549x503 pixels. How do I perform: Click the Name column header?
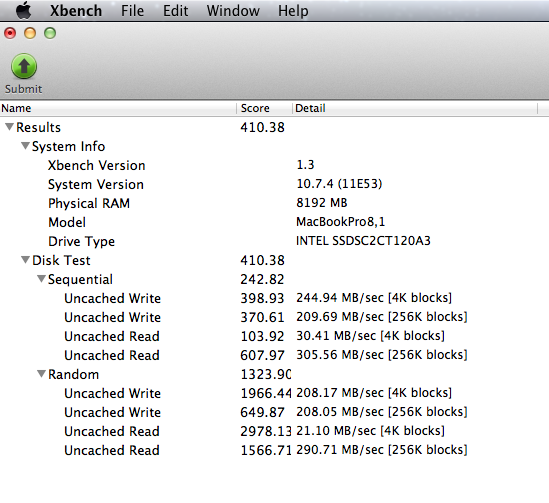tap(118, 108)
